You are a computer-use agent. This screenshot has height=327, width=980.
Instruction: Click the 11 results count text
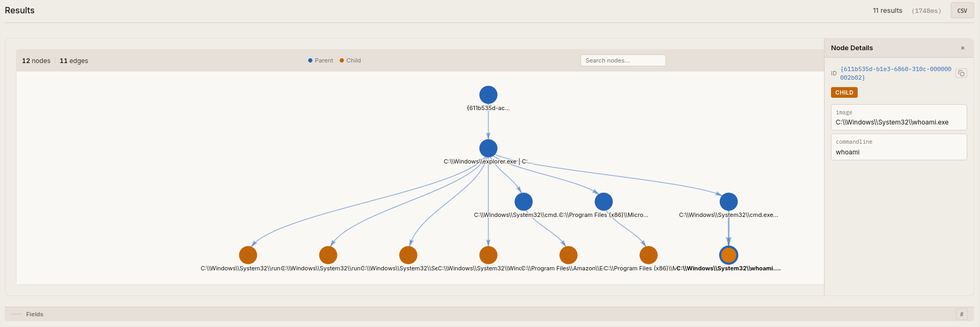888,11
